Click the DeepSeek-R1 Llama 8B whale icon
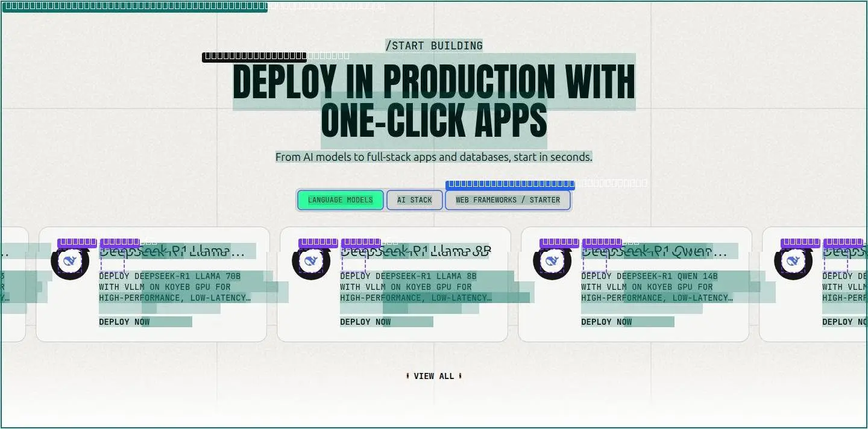Image resolution: width=868 pixels, height=429 pixels. pyautogui.click(x=311, y=261)
